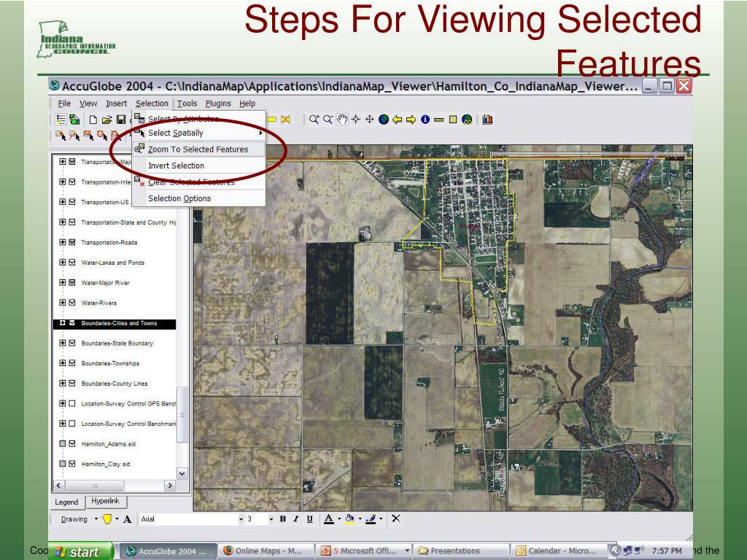747x560 pixels.
Task: Expand Boundaries-Cities and Towns node
Action: [63, 323]
